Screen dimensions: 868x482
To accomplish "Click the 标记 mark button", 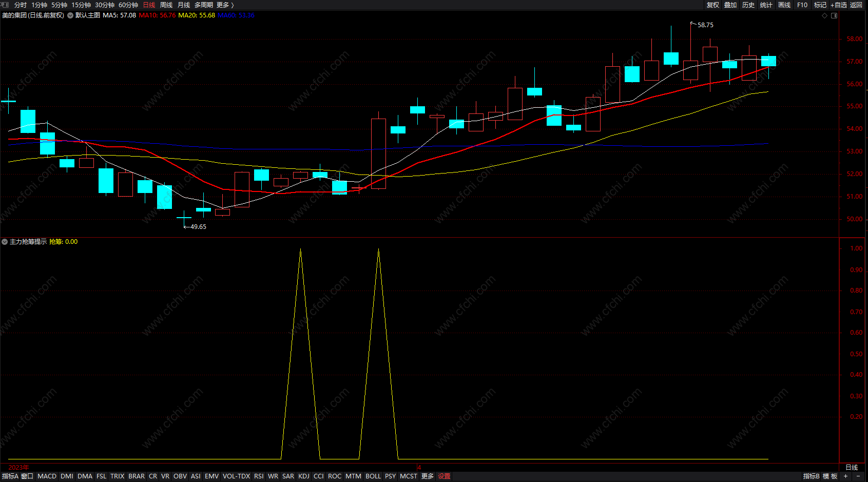I will click(x=820, y=5).
